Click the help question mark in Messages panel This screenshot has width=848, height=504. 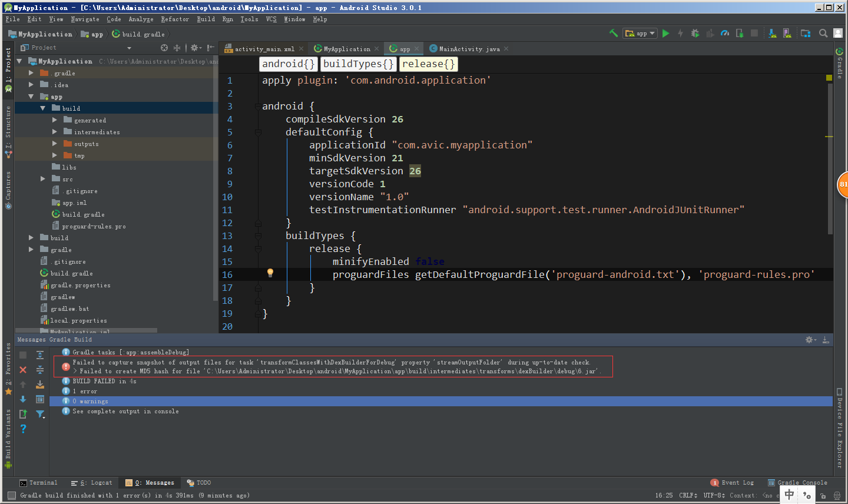pos(23,429)
